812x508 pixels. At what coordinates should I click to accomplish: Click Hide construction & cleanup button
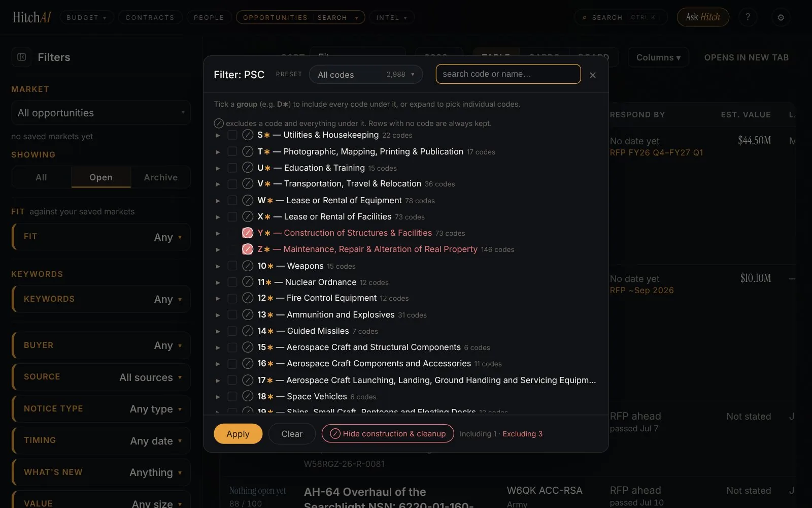pyautogui.click(x=388, y=433)
